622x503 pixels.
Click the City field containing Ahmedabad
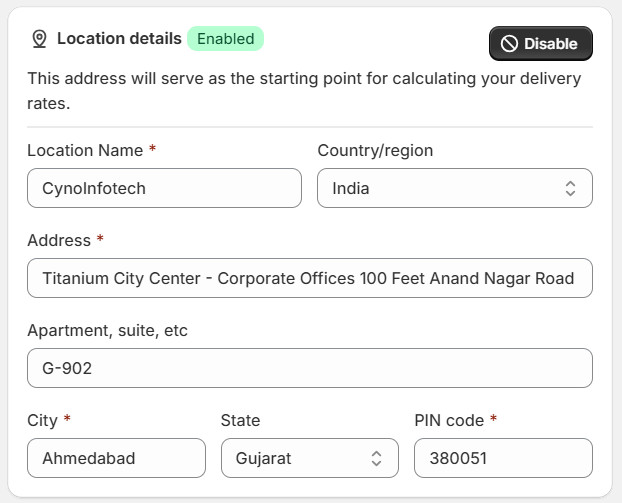coord(116,458)
